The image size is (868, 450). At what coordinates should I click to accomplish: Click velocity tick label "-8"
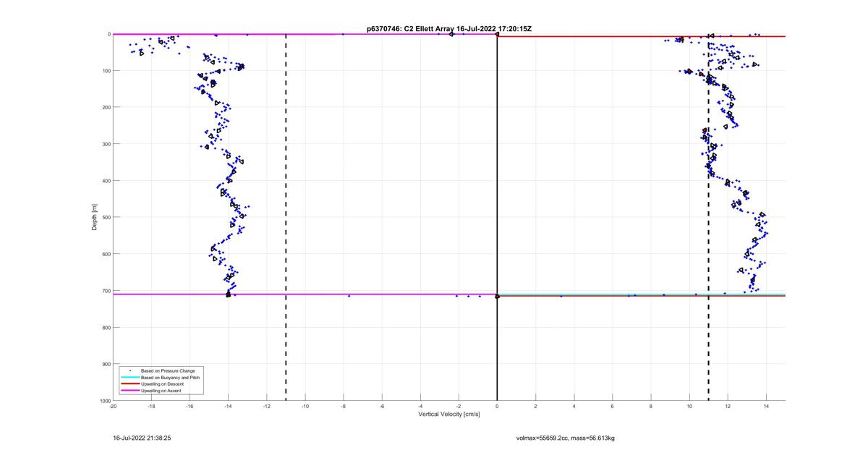[x=343, y=407]
